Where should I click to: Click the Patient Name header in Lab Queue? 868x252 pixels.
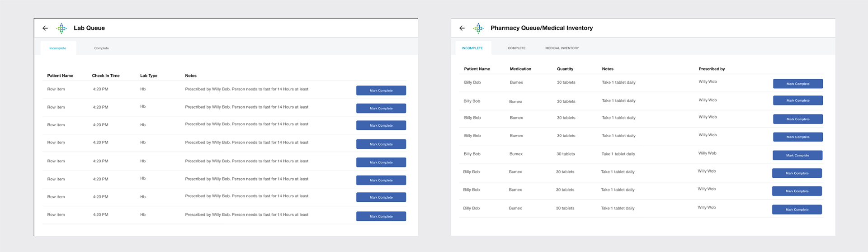[x=60, y=76]
